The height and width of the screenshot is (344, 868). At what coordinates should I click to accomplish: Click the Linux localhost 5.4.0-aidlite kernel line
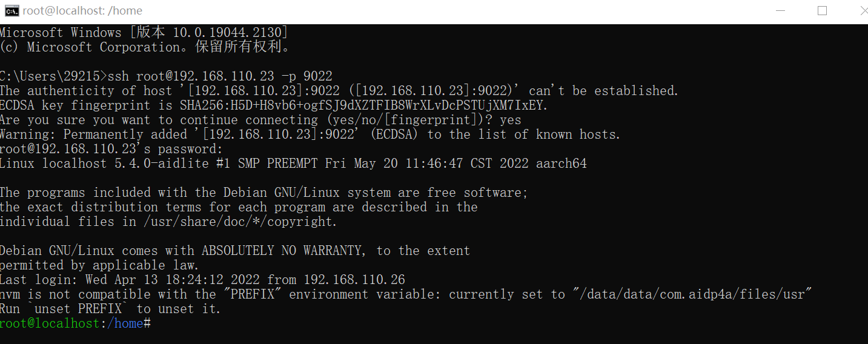[293, 164]
